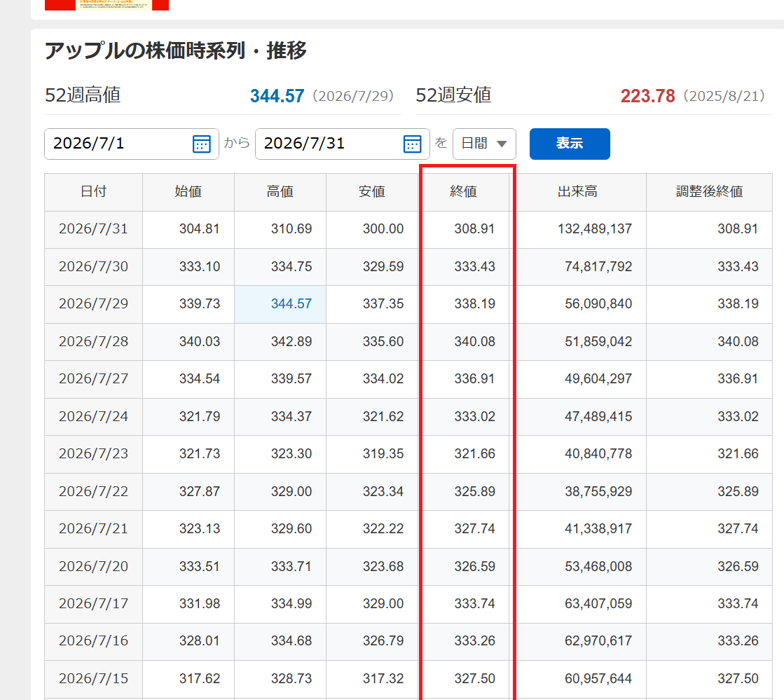Click closing price 340.08 for 7/28
The height and width of the screenshot is (700, 784).
coord(474,341)
